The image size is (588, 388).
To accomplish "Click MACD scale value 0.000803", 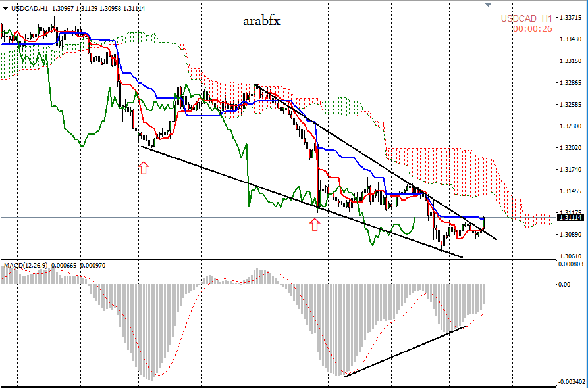I will click(572, 264).
